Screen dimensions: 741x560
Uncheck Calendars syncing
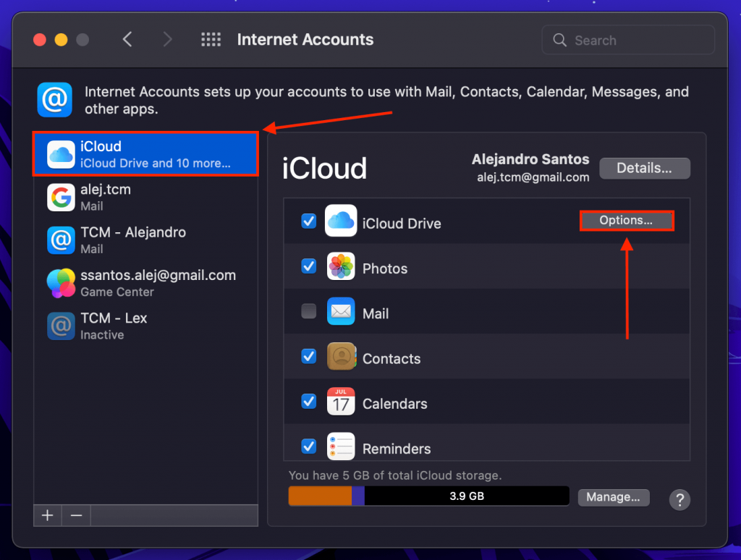309,402
